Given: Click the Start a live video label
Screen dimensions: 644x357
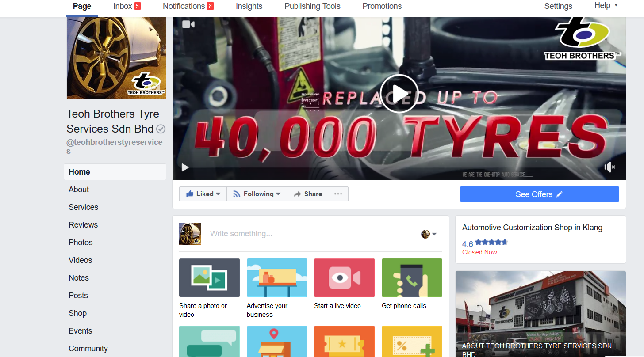Looking at the screenshot, I should pyautogui.click(x=337, y=306).
